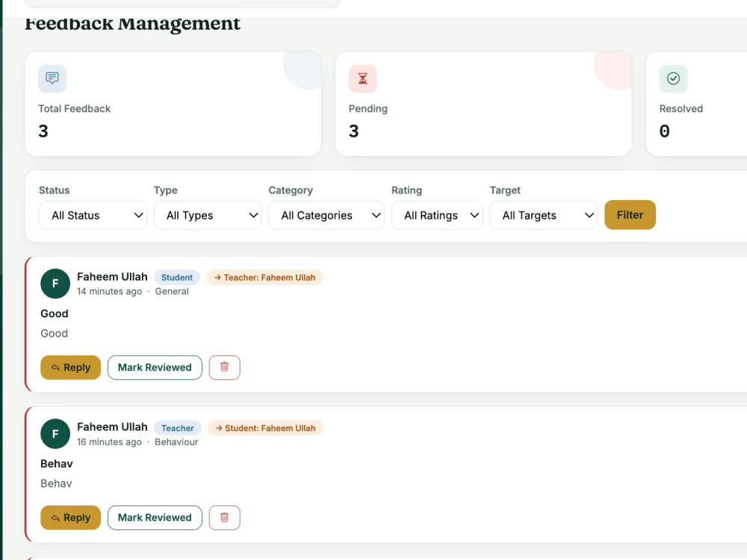Delete the Behav feedback via trash icon
This screenshot has height=560, width=747.
tap(224, 517)
